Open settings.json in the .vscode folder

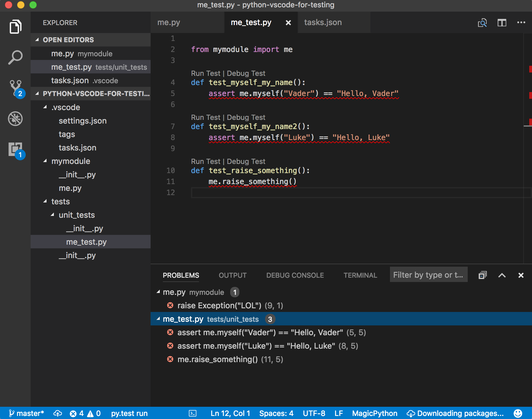[x=91, y=121]
